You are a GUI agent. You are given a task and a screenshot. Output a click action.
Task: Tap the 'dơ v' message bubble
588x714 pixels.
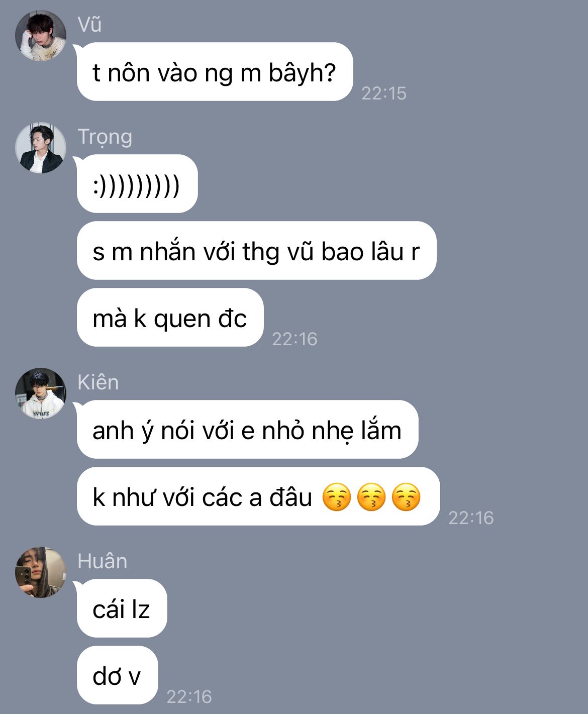[x=117, y=675]
